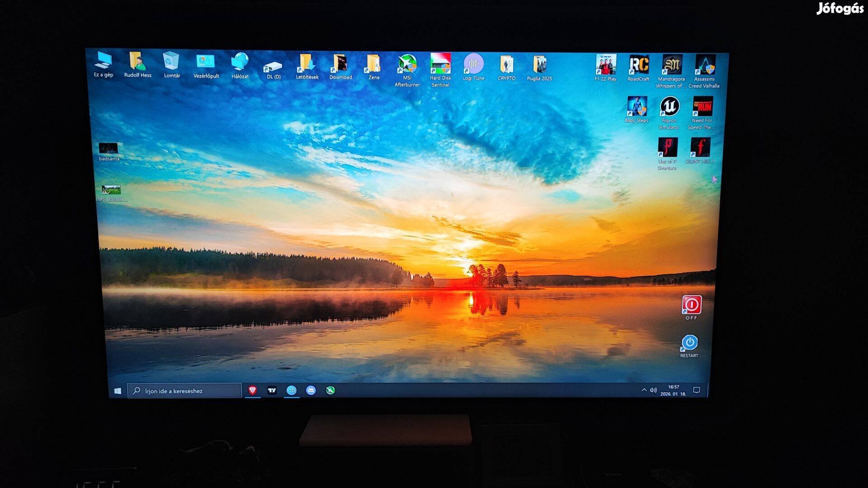Expand hidden system tray icons chevron
The width and height of the screenshot is (868, 488).
click(x=644, y=390)
